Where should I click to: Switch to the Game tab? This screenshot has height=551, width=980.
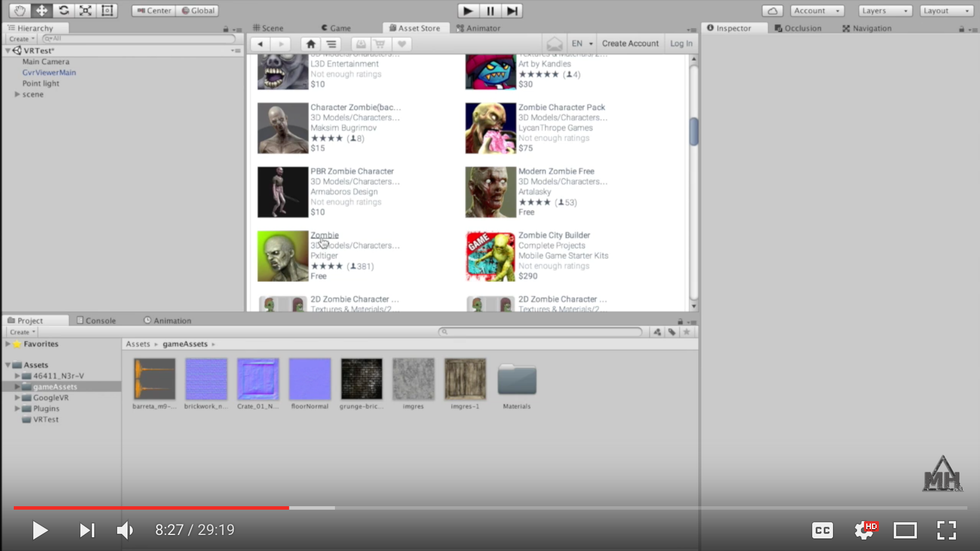336,28
